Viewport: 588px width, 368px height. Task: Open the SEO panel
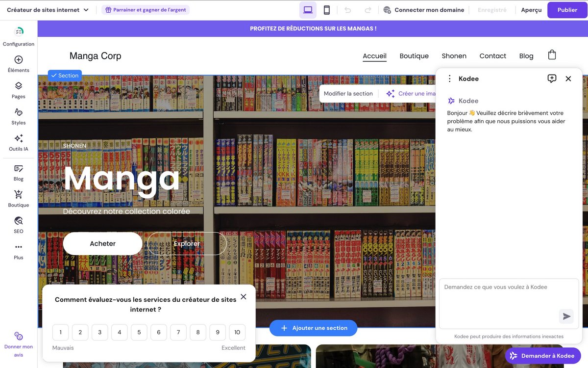point(18,224)
